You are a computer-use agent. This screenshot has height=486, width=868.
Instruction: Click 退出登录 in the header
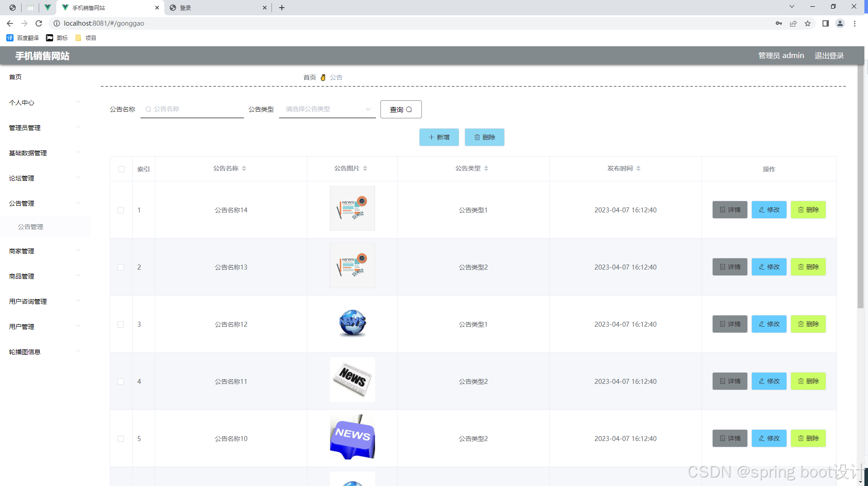pyautogui.click(x=829, y=56)
